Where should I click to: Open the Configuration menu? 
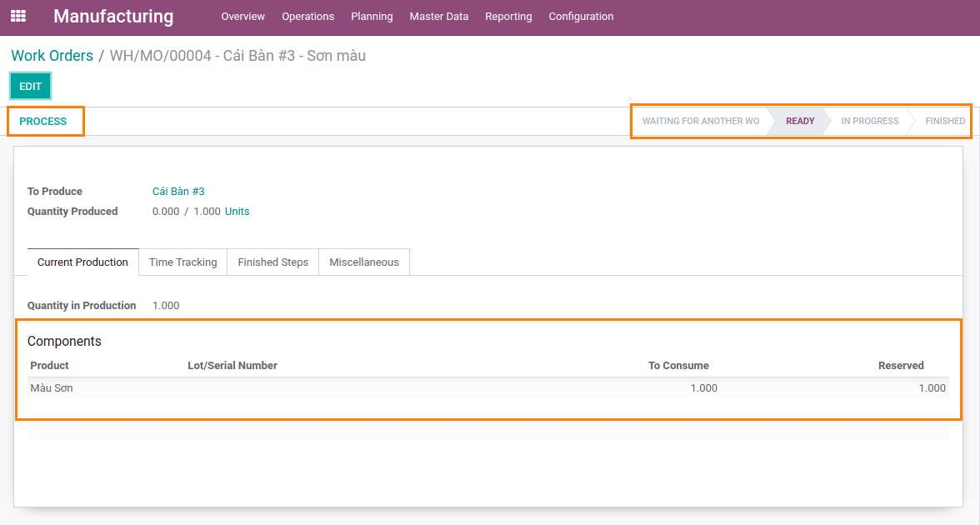pyautogui.click(x=582, y=17)
